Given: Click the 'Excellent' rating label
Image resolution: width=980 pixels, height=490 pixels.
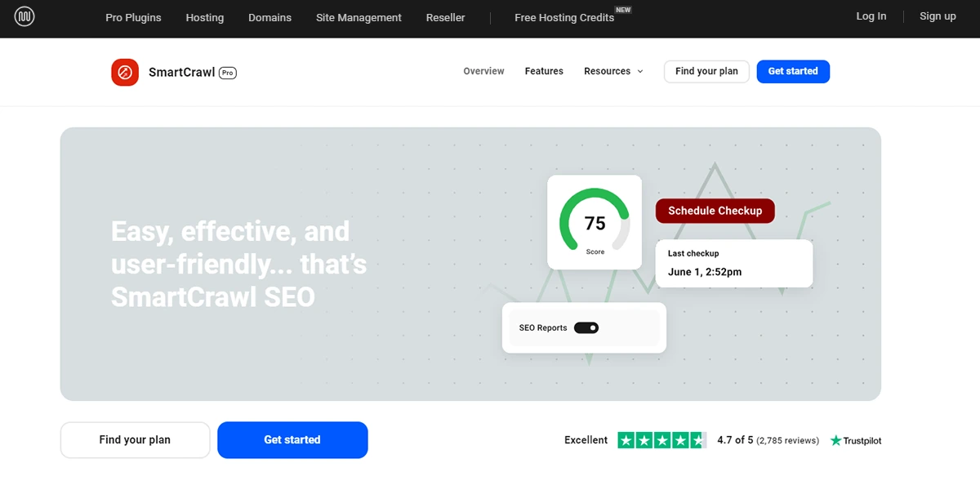Looking at the screenshot, I should coord(586,440).
